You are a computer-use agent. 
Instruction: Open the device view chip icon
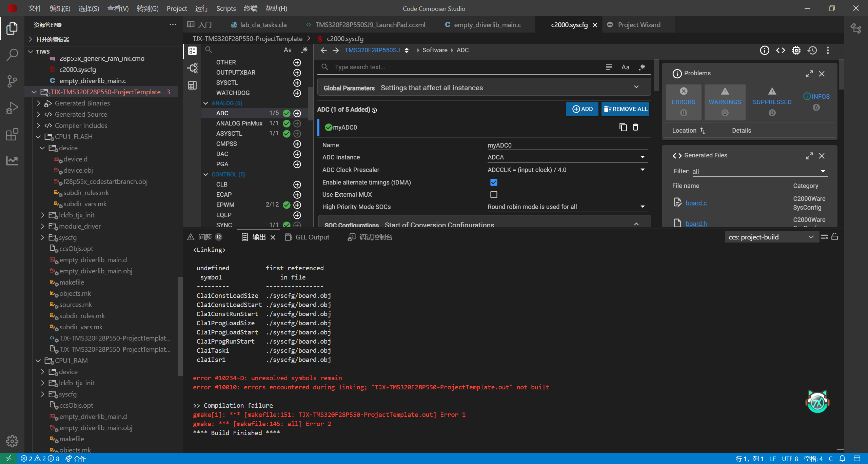click(x=796, y=50)
